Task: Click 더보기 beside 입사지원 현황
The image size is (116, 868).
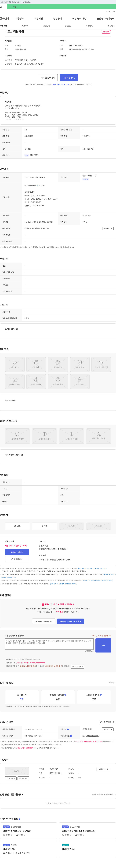Action: click(x=112, y=683)
